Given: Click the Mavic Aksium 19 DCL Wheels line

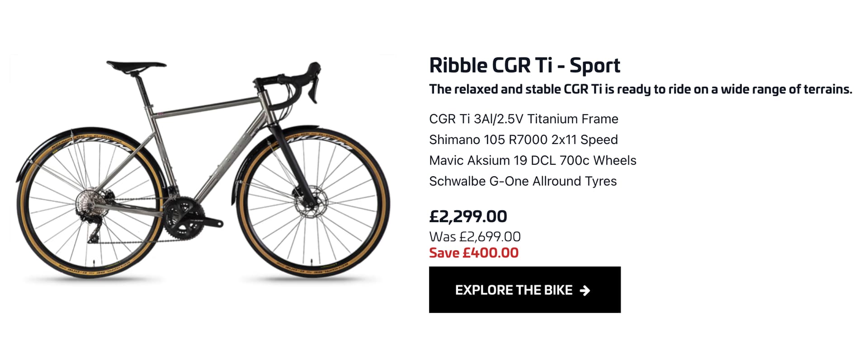Looking at the screenshot, I should pos(533,160).
